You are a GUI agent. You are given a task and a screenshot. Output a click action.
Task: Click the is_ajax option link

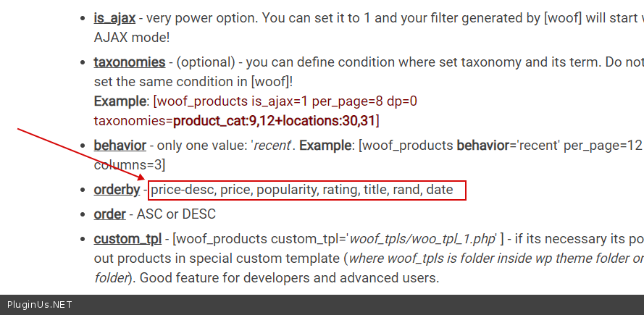click(114, 17)
